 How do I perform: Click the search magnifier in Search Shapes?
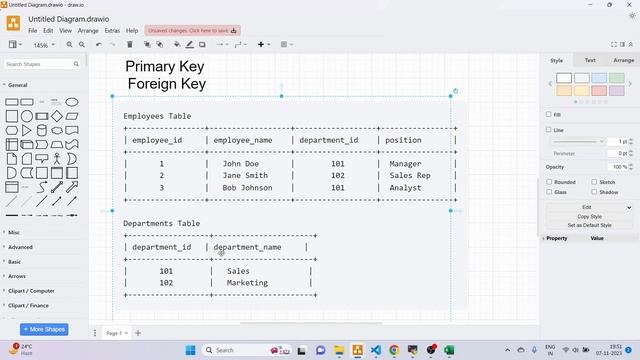(76, 64)
